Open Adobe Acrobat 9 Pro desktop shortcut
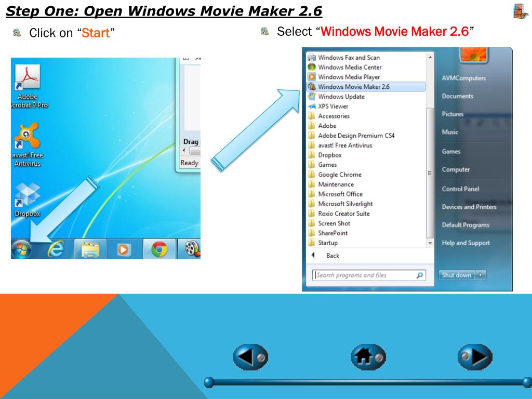Image resolution: width=532 pixels, height=399 pixels. [28, 87]
